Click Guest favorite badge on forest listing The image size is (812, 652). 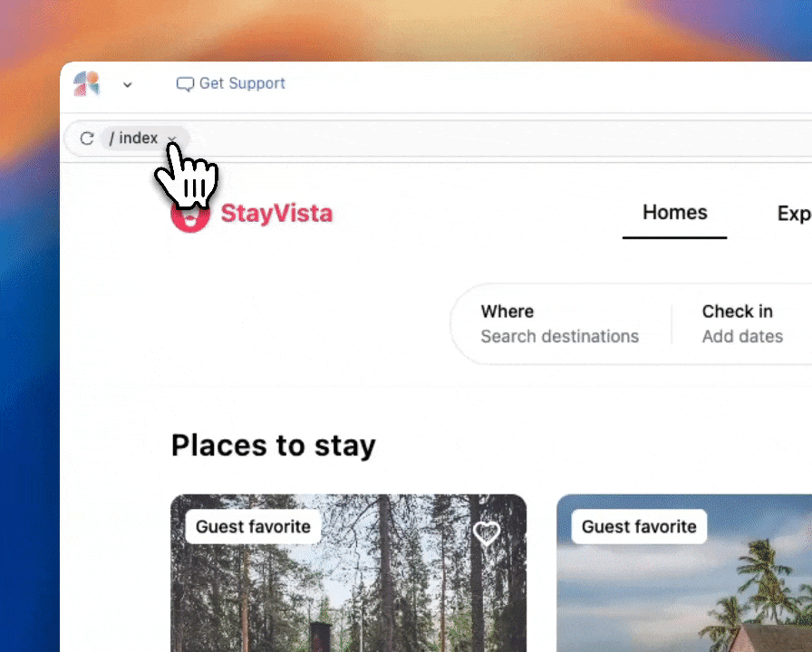[x=253, y=527]
